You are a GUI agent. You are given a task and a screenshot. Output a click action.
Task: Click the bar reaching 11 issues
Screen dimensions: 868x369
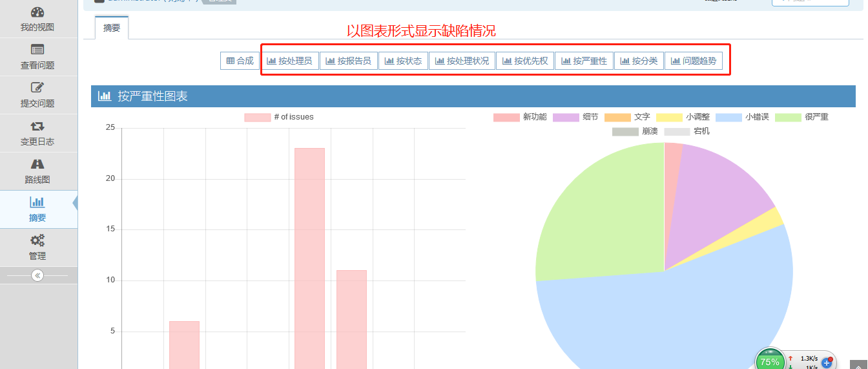click(x=351, y=319)
